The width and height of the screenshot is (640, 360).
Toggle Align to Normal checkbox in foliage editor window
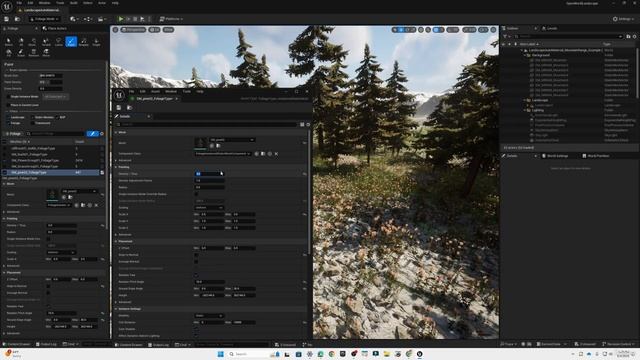196,255
